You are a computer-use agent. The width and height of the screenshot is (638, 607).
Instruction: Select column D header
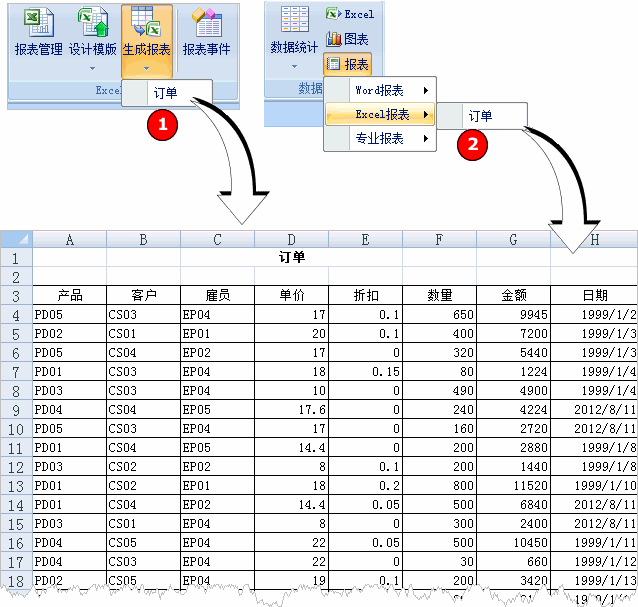[x=291, y=240]
